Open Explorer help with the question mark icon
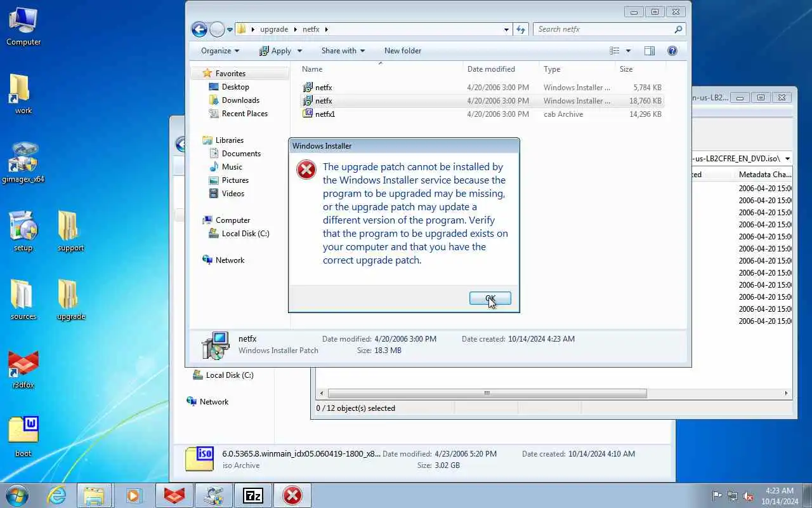This screenshot has height=508, width=812. tap(672, 51)
